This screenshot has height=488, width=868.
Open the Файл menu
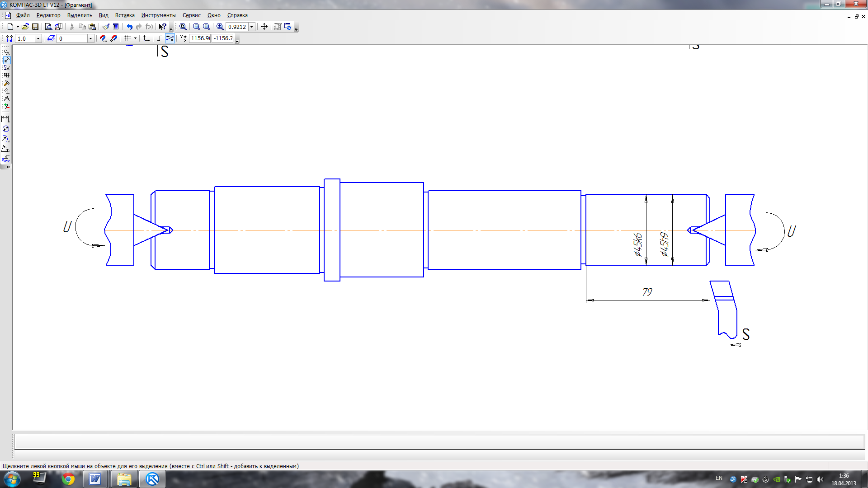coord(23,15)
